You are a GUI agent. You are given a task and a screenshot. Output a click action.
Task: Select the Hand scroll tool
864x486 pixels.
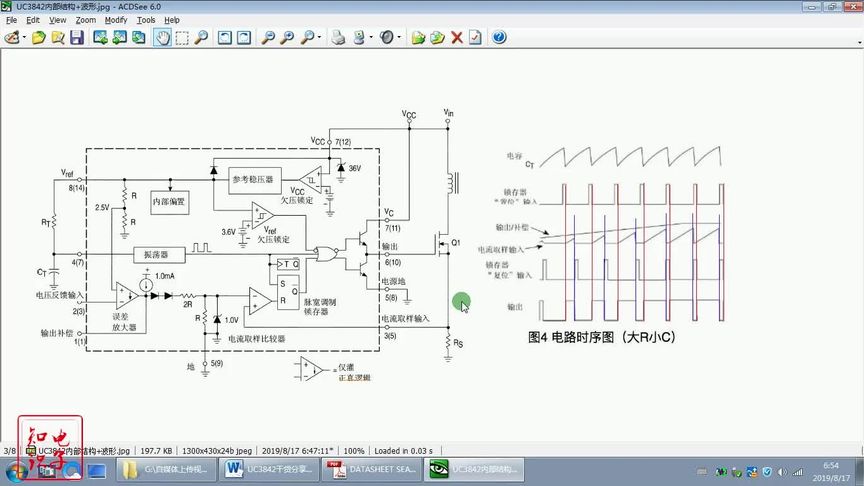162,37
